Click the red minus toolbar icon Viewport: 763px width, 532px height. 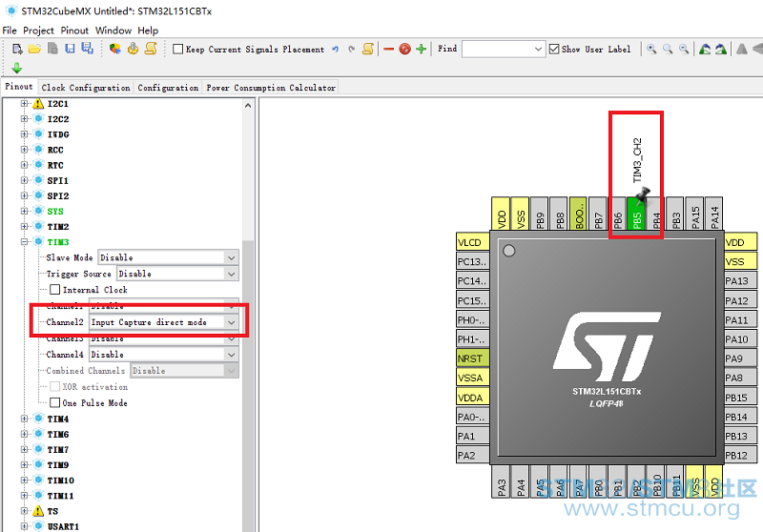(x=388, y=50)
